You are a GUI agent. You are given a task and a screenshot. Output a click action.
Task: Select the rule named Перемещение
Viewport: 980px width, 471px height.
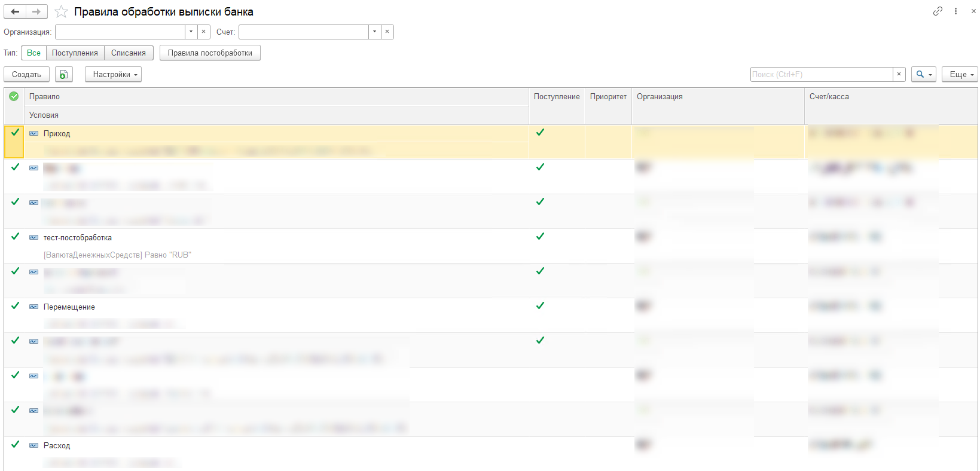pyautogui.click(x=69, y=307)
